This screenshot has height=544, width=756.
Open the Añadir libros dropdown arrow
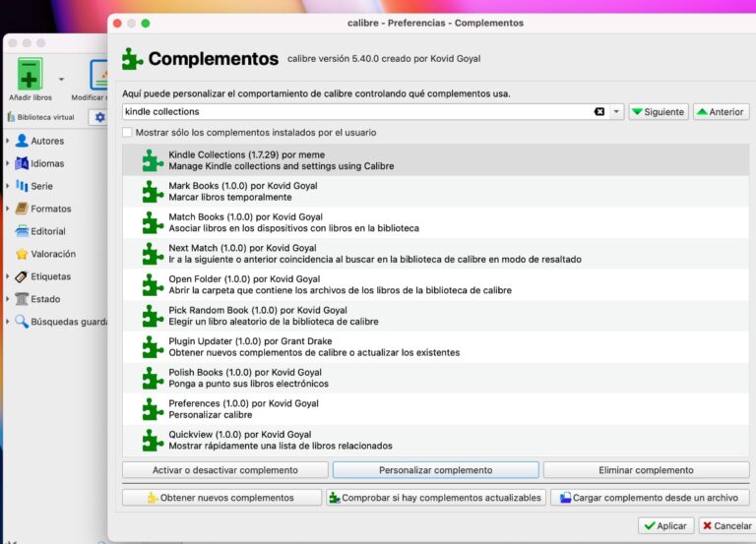pos(61,79)
